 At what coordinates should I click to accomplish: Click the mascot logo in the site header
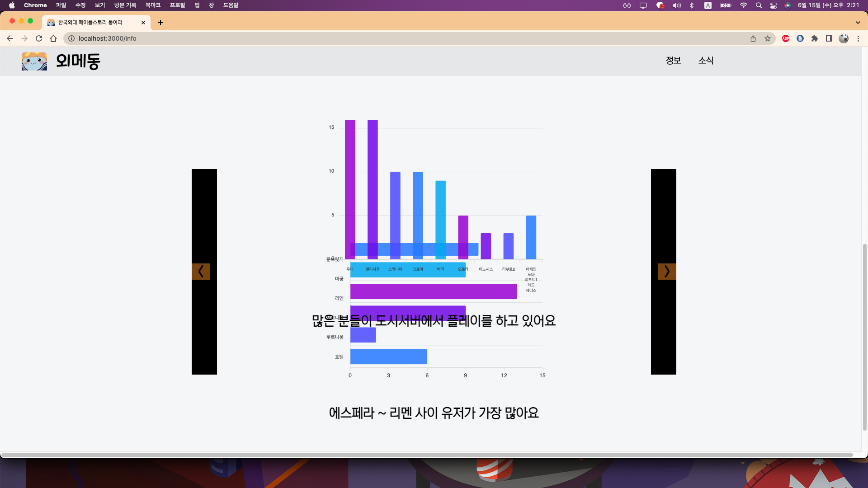click(x=34, y=61)
